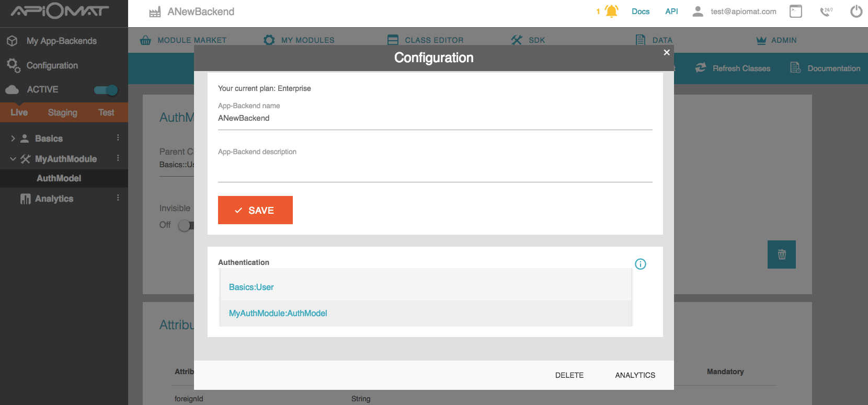
Task: Click the Mandatory column header
Action: tap(725, 372)
